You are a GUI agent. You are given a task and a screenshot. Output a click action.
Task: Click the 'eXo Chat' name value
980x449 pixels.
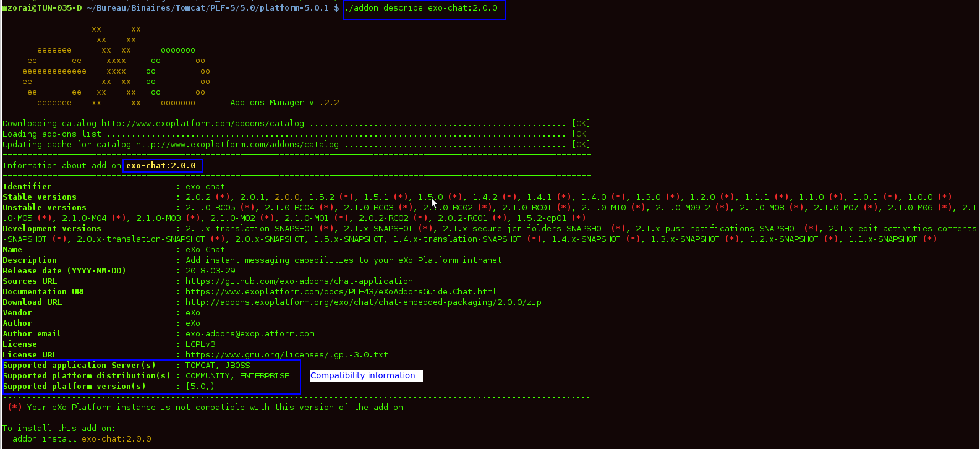pos(205,249)
